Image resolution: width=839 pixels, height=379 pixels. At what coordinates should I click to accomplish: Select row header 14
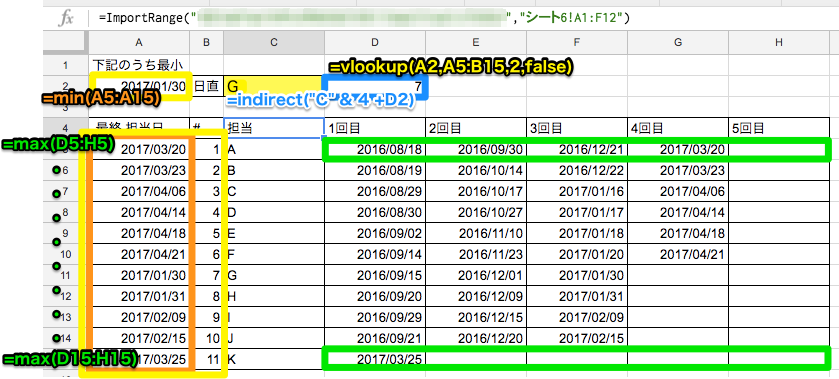(66, 338)
